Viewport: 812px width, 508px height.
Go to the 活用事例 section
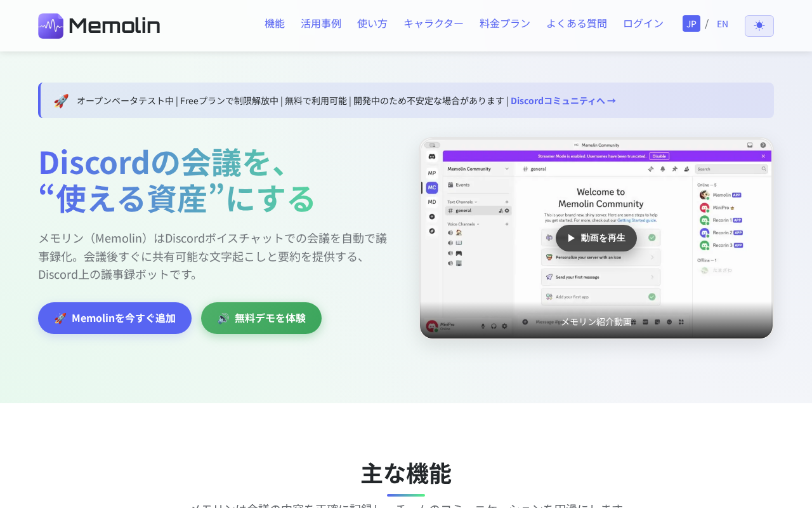click(x=321, y=24)
